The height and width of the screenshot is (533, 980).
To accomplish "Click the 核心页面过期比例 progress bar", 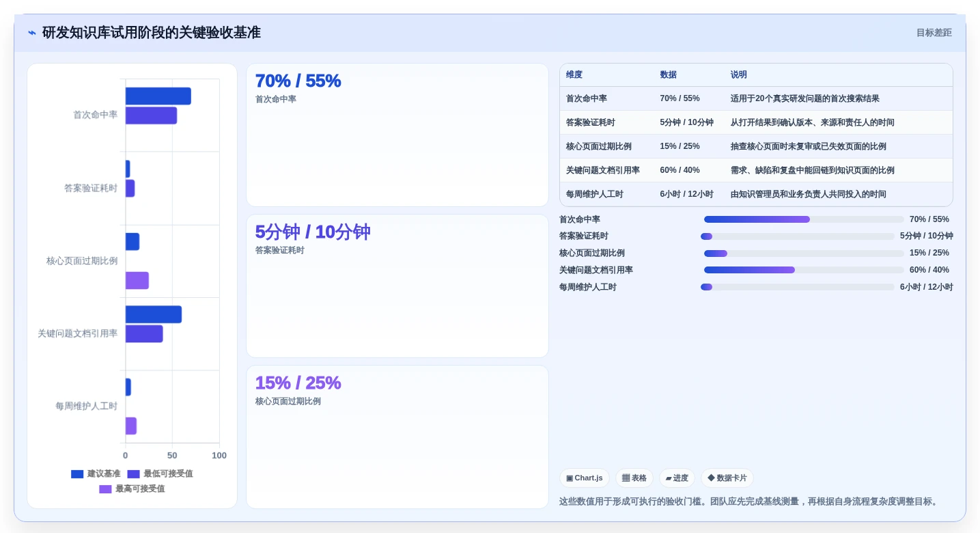I will (804, 253).
